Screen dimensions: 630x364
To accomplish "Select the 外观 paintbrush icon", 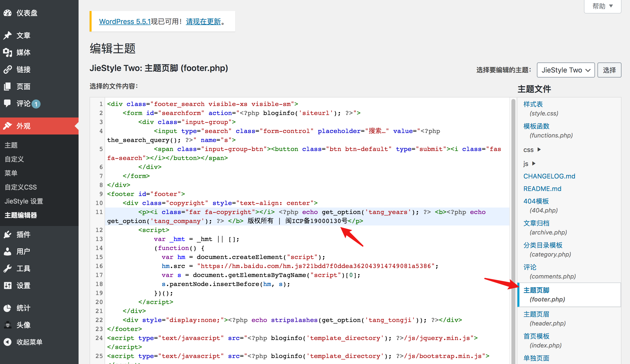I will point(8,126).
